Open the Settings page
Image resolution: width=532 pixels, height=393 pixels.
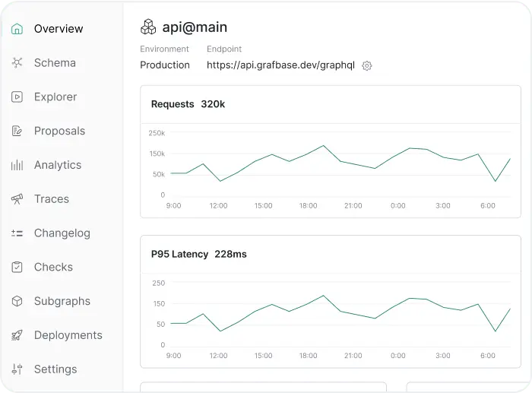(x=55, y=369)
